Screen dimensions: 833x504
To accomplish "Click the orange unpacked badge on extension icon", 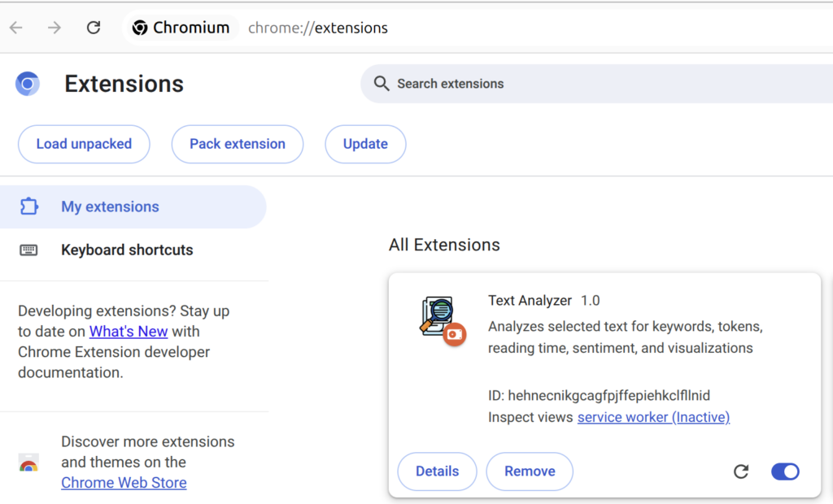I will click(455, 334).
